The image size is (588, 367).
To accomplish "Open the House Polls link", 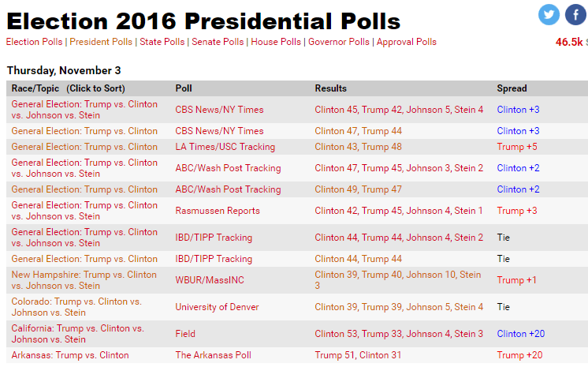I will (276, 42).
